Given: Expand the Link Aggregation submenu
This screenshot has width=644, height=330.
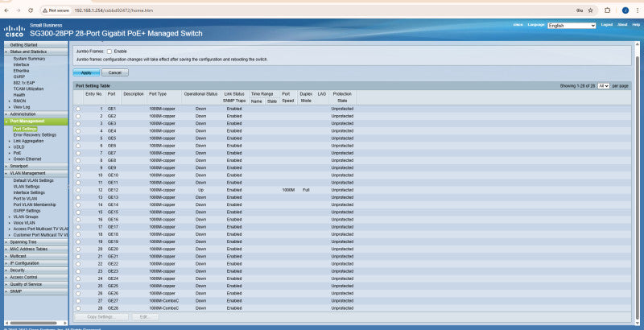Looking at the screenshot, I should (28, 141).
